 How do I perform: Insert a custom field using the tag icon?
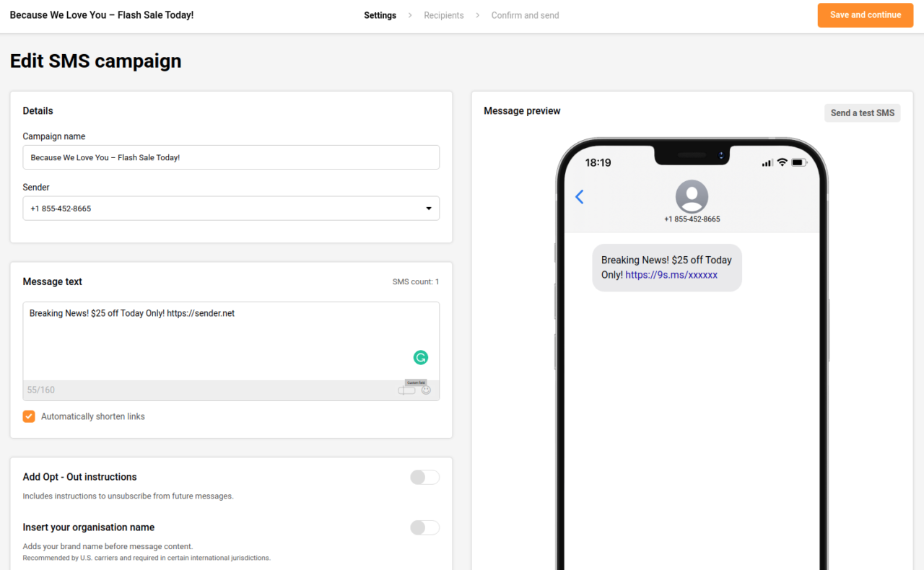[x=406, y=389]
